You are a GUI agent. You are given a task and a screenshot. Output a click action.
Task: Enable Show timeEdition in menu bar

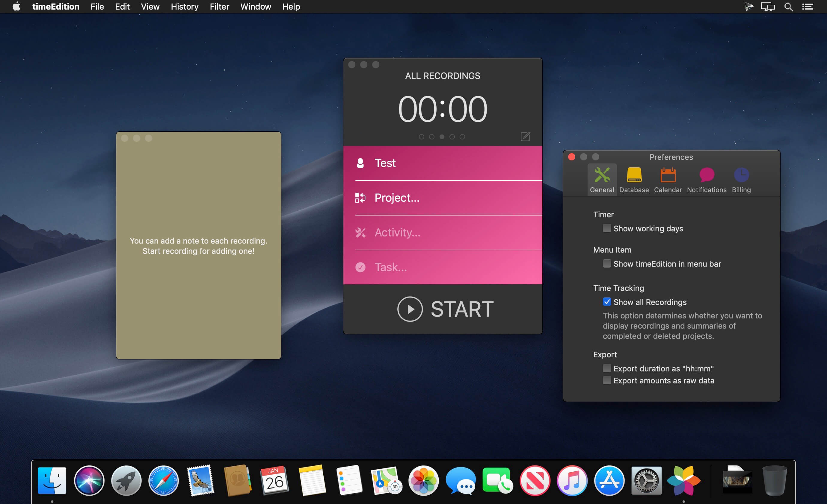[x=606, y=264]
